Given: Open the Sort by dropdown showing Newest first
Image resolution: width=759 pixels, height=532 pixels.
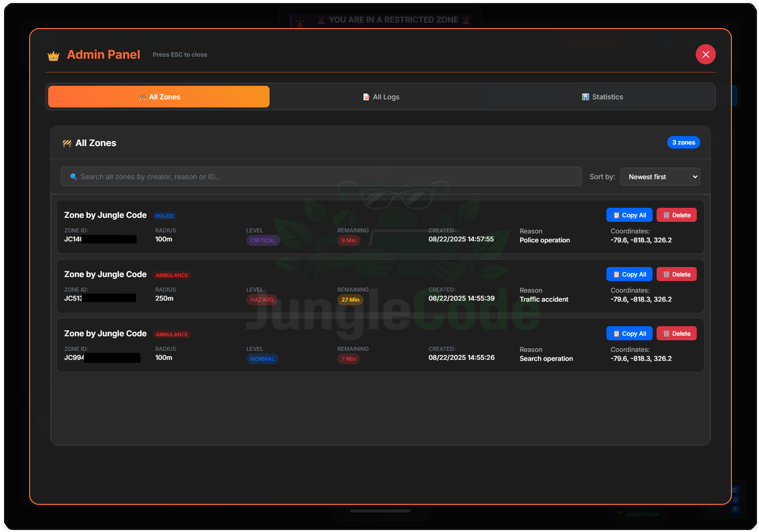Looking at the screenshot, I should pyautogui.click(x=660, y=176).
